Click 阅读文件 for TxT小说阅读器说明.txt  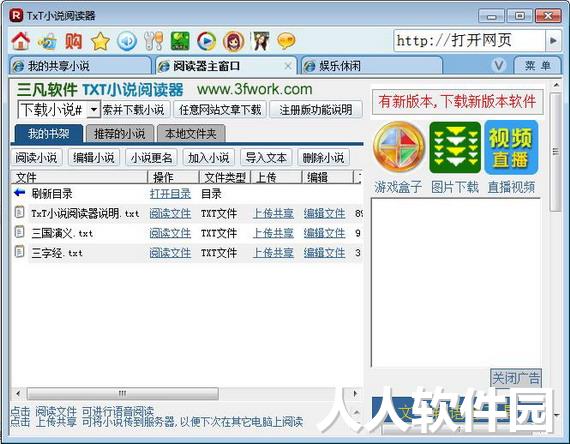click(x=170, y=213)
